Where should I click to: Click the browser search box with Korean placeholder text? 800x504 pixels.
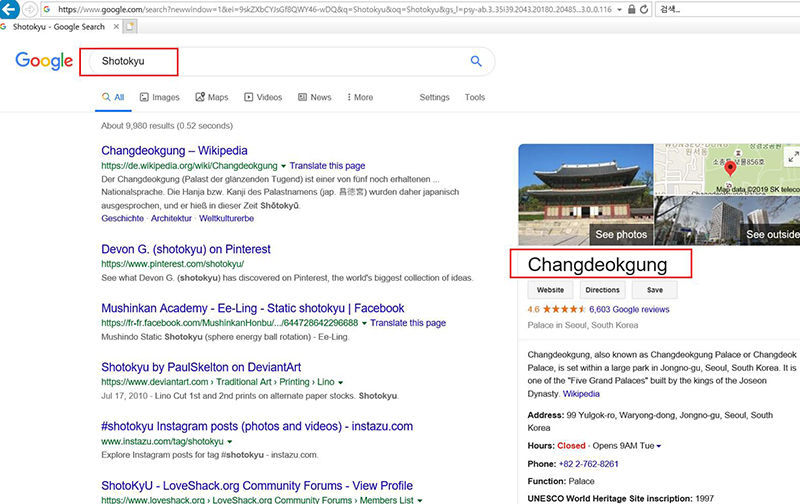pos(728,9)
